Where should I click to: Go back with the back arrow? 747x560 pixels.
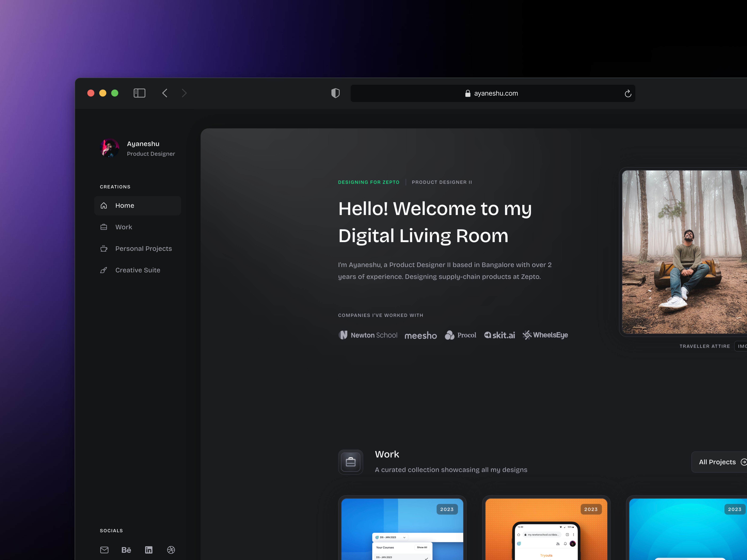(x=165, y=93)
